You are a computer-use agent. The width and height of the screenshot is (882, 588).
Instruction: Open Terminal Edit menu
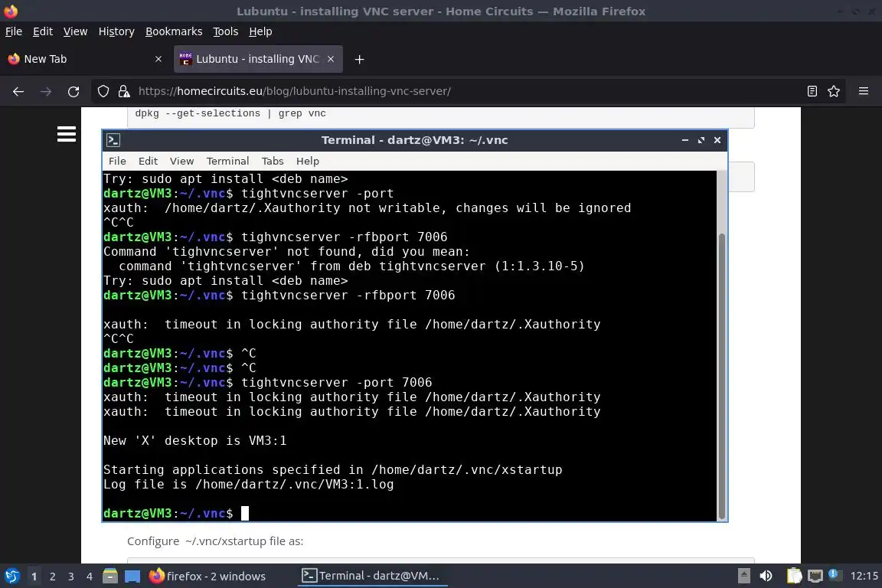(148, 161)
